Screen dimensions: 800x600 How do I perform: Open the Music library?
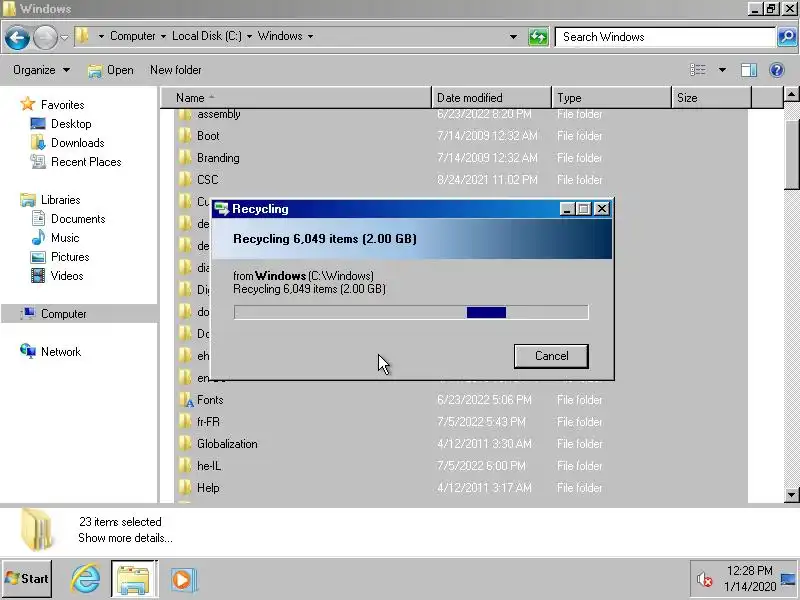coord(65,238)
